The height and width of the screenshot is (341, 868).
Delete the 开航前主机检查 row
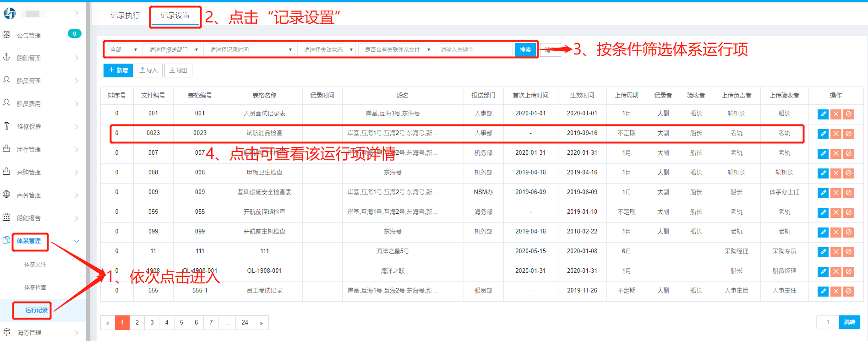[x=835, y=232]
